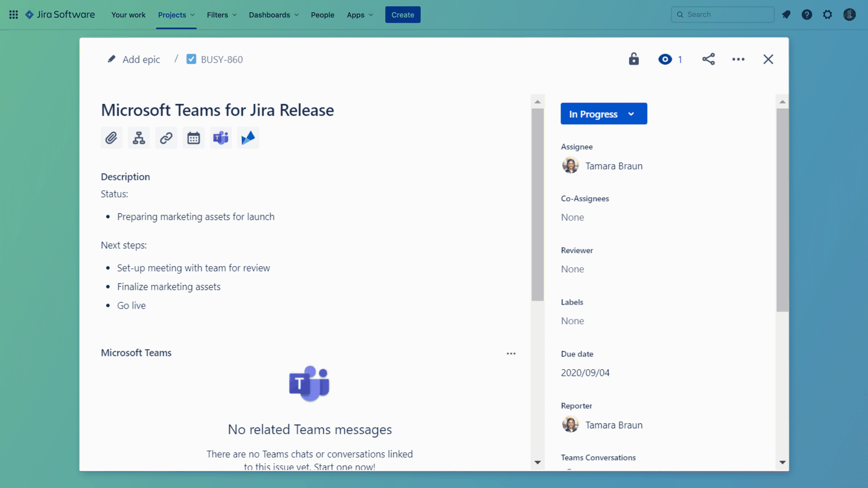Click the Add epic link

pyautogui.click(x=141, y=60)
